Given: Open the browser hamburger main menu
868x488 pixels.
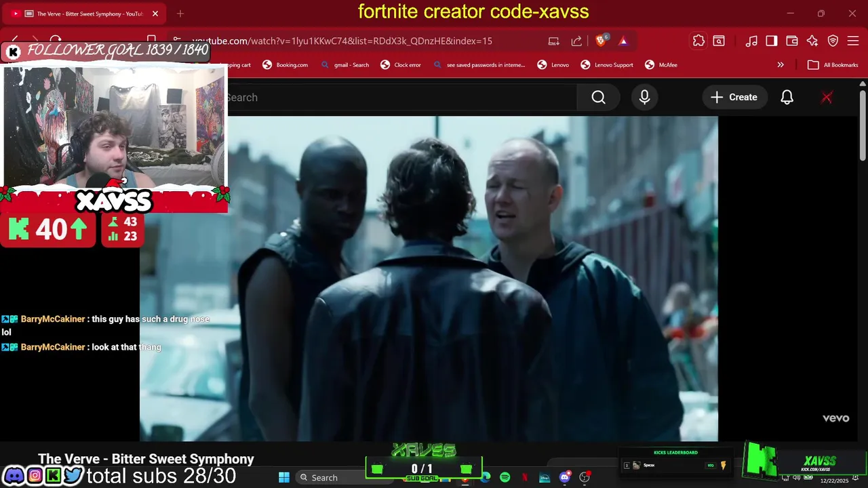Looking at the screenshot, I should [853, 41].
